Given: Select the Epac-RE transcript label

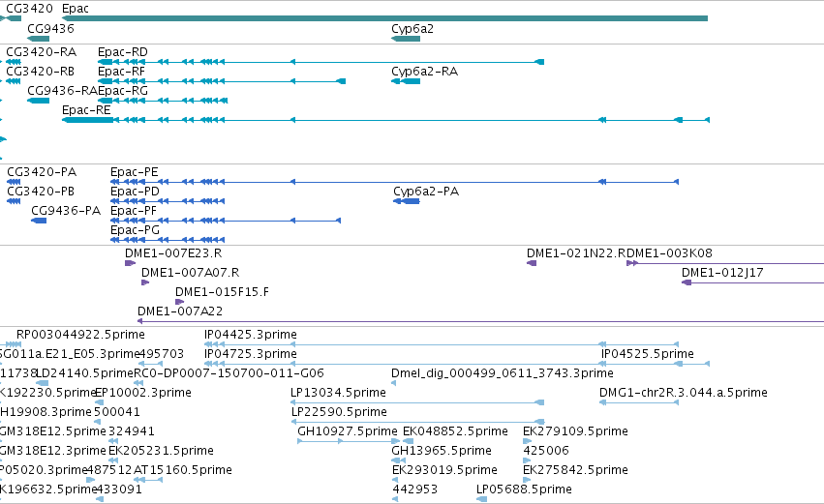Looking at the screenshot, I should 86,110.
